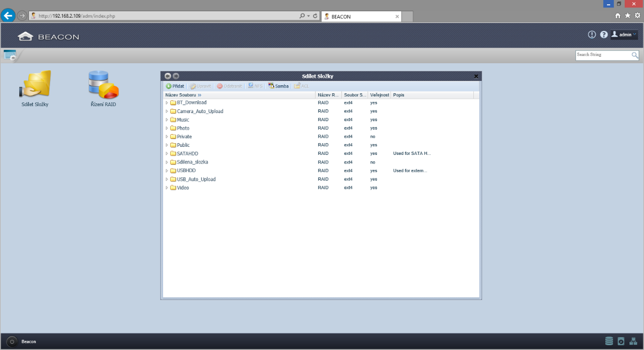Click Přidat to add a shared folder
Image resolution: width=644 pixels, height=350 pixels.
click(175, 86)
